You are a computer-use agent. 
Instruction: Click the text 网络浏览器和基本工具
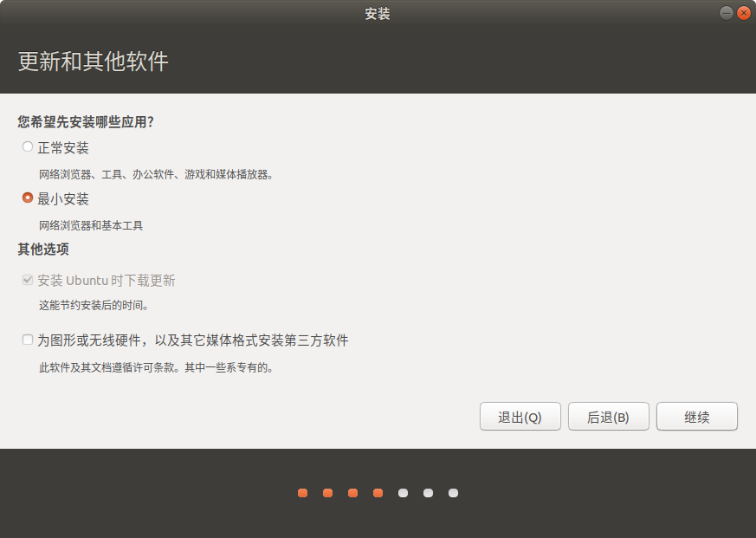click(x=91, y=225)
